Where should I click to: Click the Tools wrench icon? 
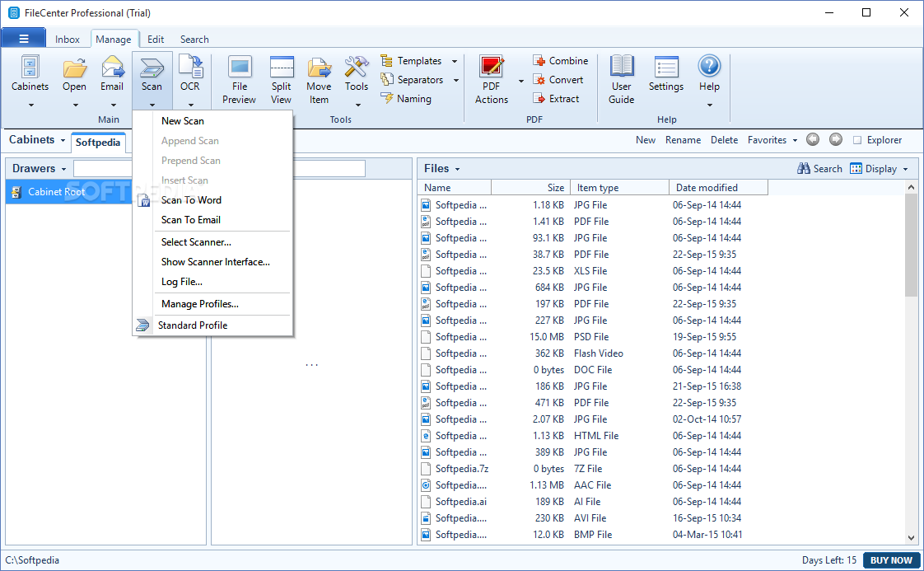357,67
